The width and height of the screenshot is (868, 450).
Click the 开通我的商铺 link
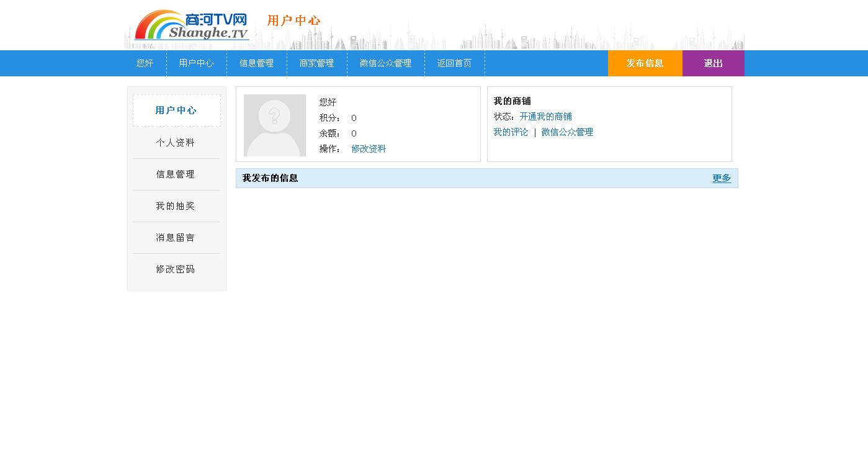point(545,117)
